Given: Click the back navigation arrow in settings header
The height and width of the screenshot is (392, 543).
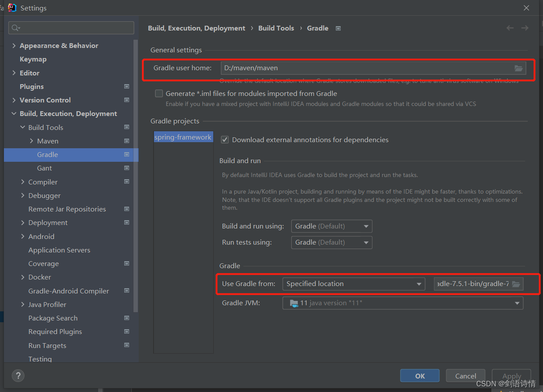Looking at the screenshot, I should pos(510,28).
